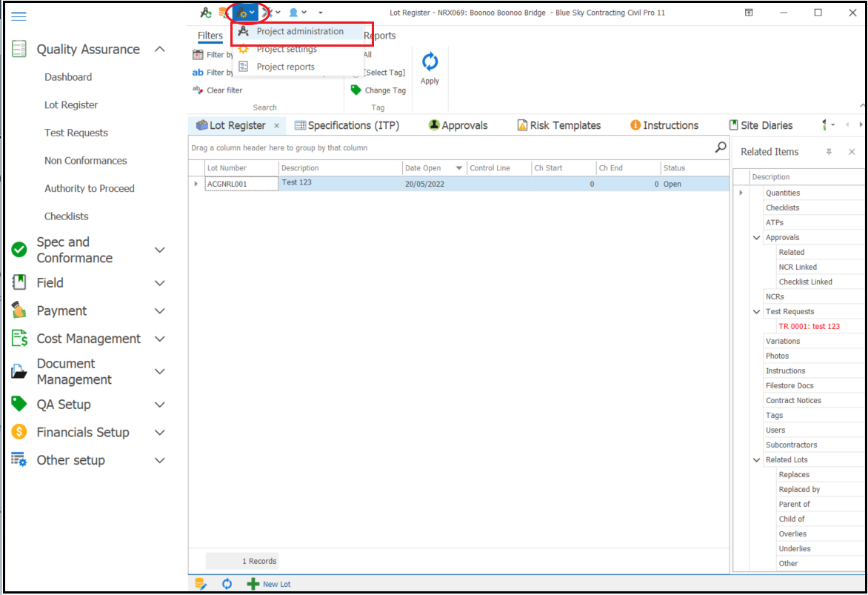
Task: Open the Date Open column sort arrow
Action: coord(458,168)
